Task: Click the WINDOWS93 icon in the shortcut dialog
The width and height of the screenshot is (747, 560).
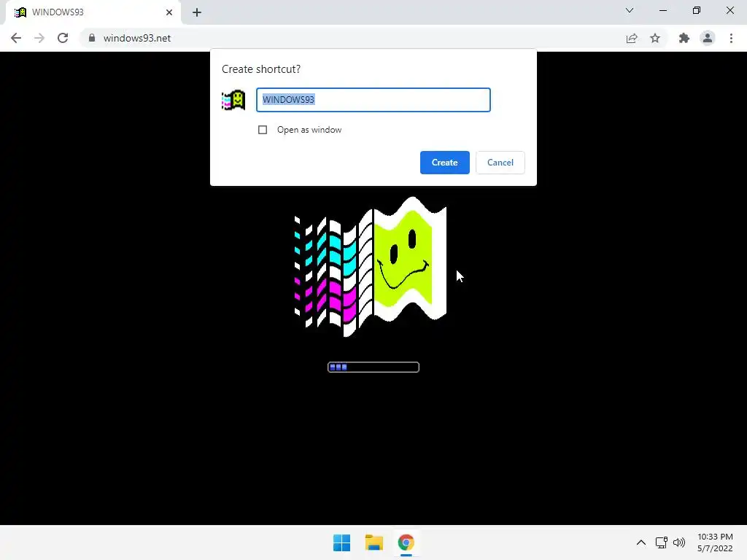Action: (x=233, y=100)
